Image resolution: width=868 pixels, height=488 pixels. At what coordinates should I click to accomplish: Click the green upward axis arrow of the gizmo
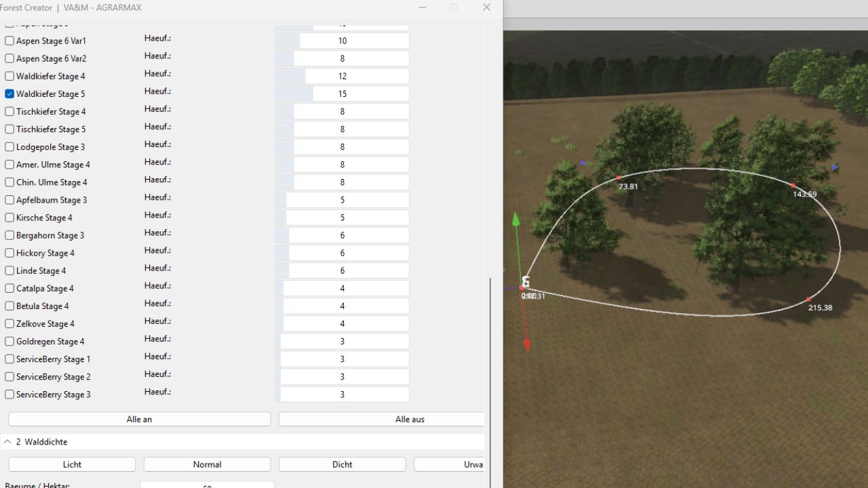point(516,220)
